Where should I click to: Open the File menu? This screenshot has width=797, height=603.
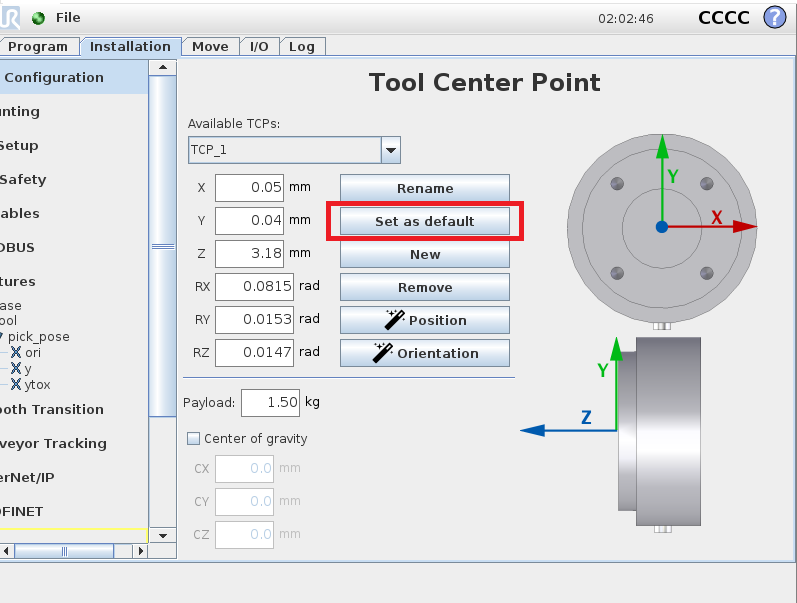click(x=68, y=18)
